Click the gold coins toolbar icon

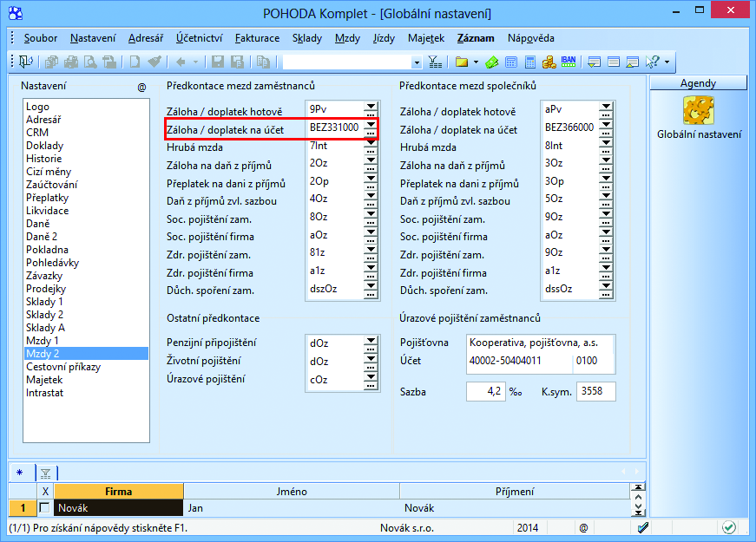point(549,62)
